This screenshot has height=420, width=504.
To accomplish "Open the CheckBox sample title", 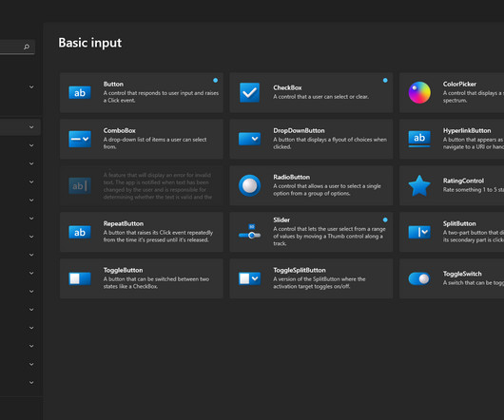I will (287, 87).
